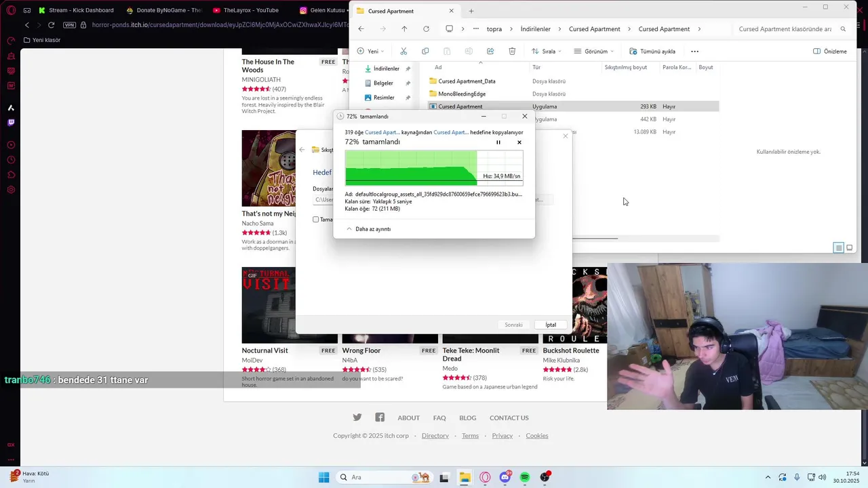The image size is (868, 488).
Task: Refresh the File Explorer view
Action: tap(426, 29)
